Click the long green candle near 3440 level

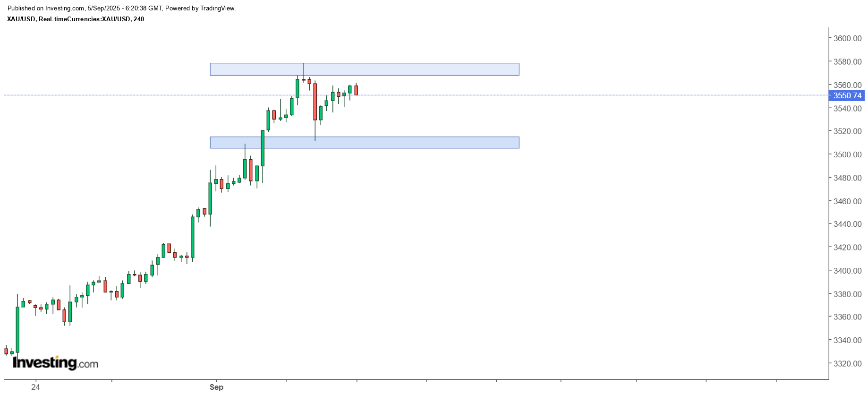[x=192, y=236]
